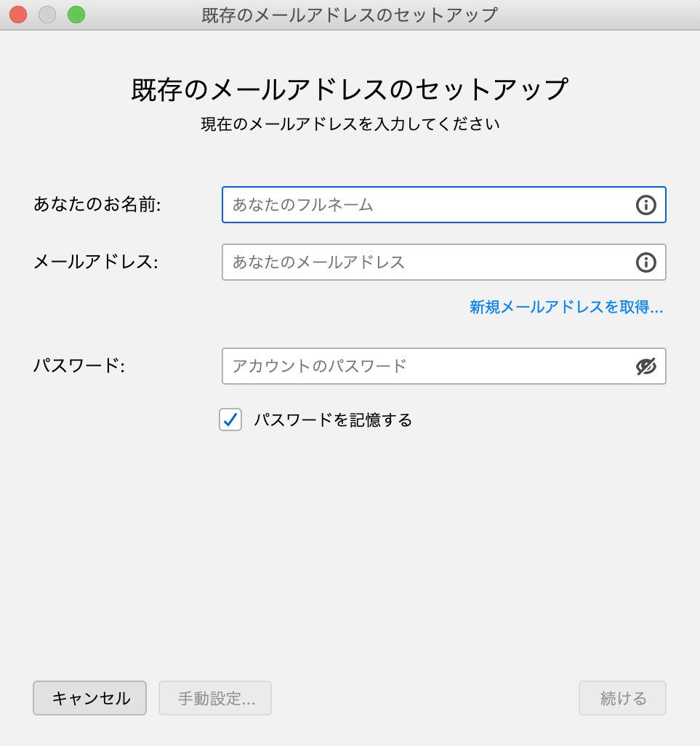Focus the あなたのフルネーム input field
Viewport: 700px width, 746px height.
[x=443, y=204]
